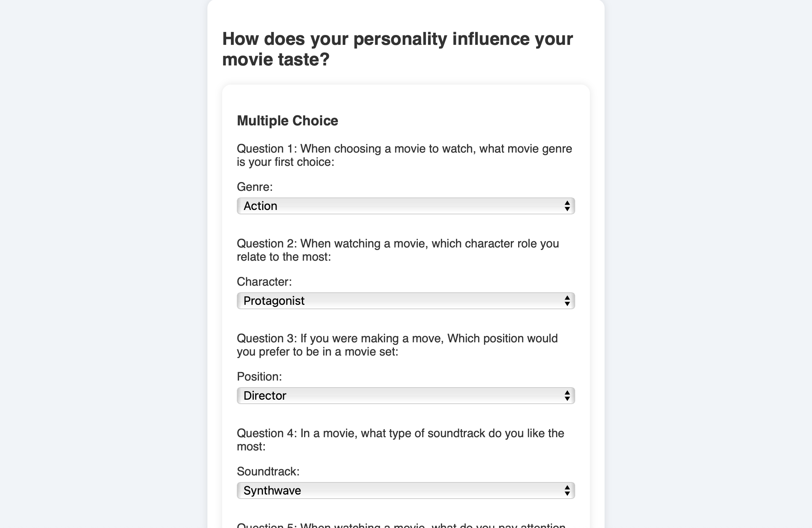812x528 pixels.
Task: Click the stepper arrows on the Genre select
Action: (x=567, y=206)
